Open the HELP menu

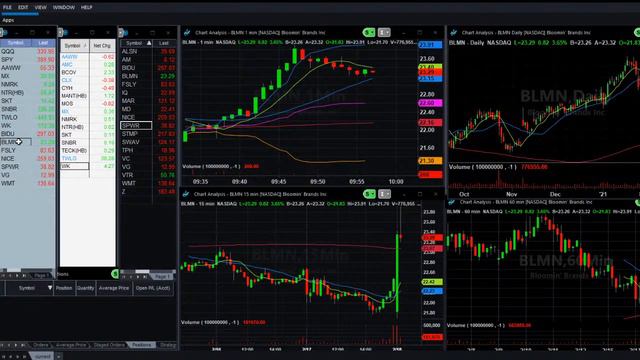87,7
